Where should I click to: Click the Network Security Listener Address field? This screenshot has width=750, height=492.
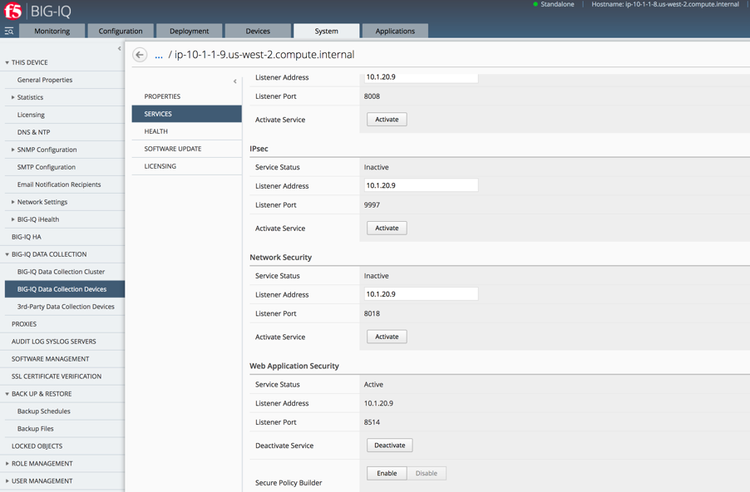click(x=421, y=294)
